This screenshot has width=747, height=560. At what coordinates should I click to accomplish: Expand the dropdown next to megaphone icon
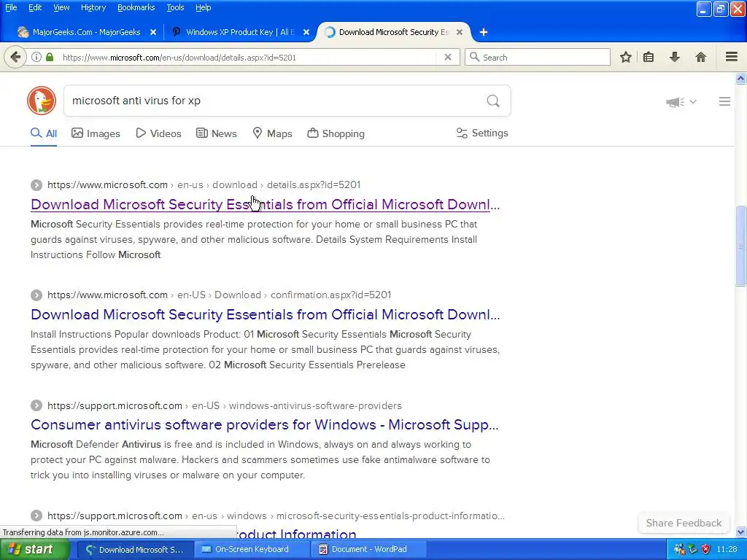click(x=693, y=101)
